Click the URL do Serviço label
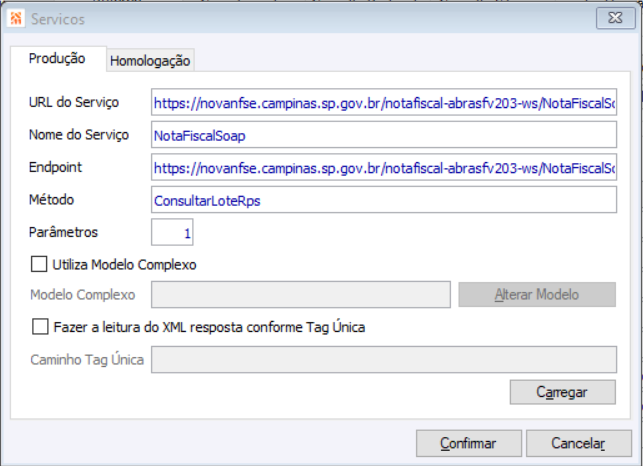 click(x=75, y=103)
